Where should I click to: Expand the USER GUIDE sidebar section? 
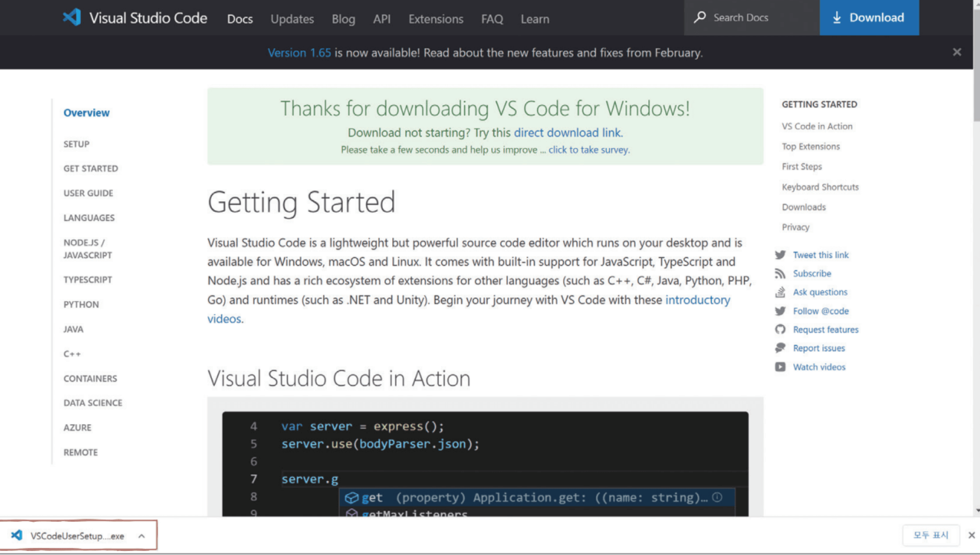(88, 193)
